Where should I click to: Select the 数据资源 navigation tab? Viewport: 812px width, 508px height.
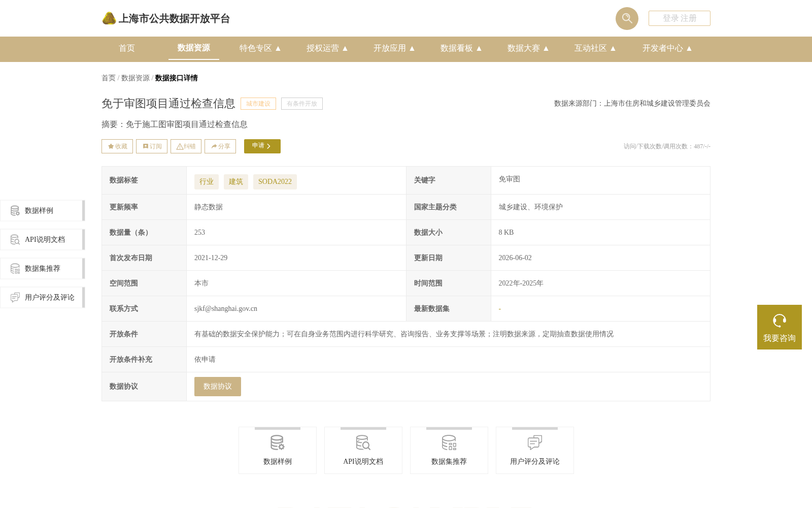point(194,48)
